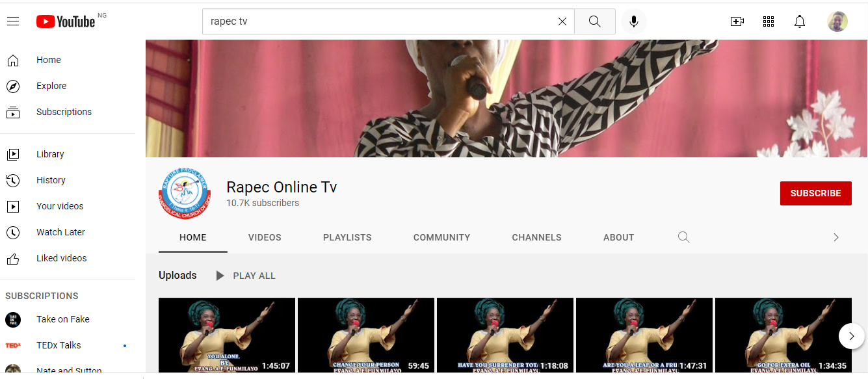This screenshot has width=868, height=379.
Task: Open the COMMUNITY tab
Action: pyautogui.click(x=441, y=237)
